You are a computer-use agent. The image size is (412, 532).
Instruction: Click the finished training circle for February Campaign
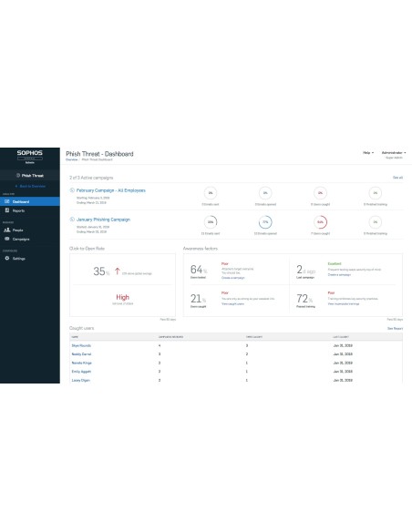(x=376, y=193)
